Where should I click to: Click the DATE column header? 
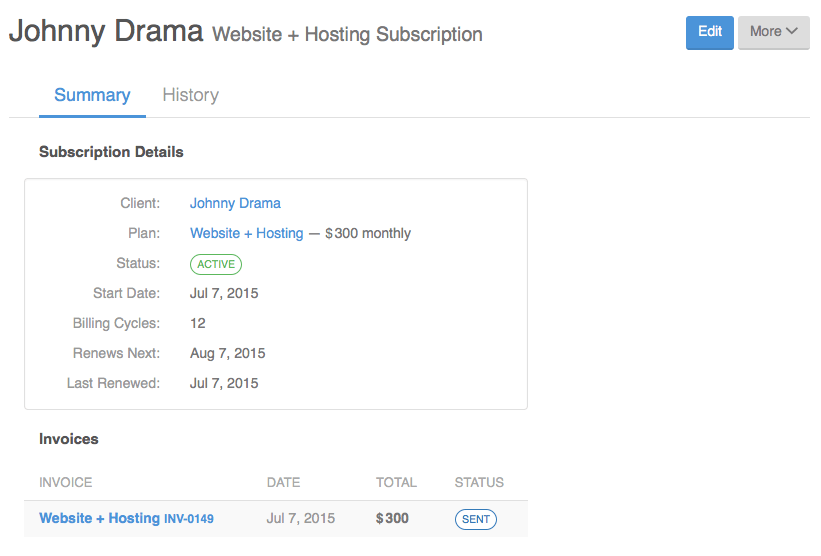click(283, 482)
